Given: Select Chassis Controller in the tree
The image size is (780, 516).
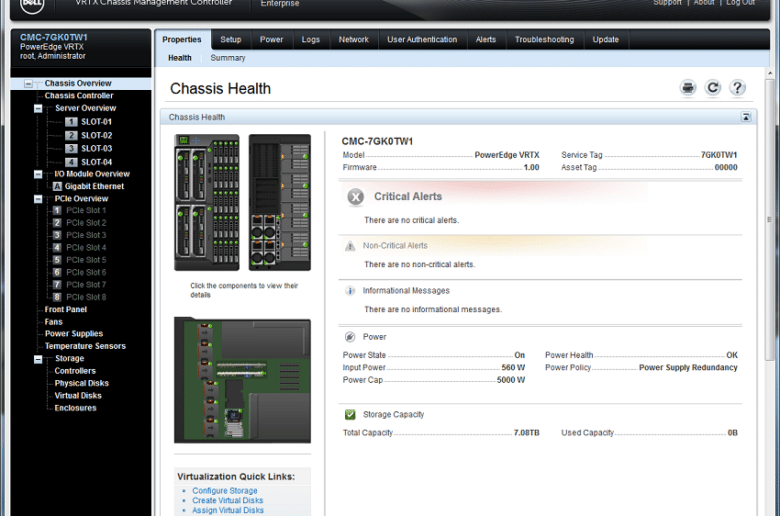Looking at the screenshot, I should pos(79,96).
